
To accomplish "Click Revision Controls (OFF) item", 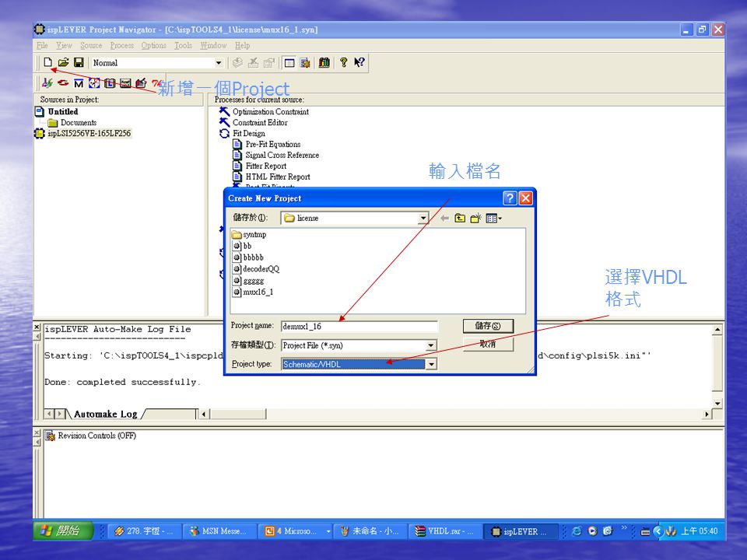I will (96, 436).
